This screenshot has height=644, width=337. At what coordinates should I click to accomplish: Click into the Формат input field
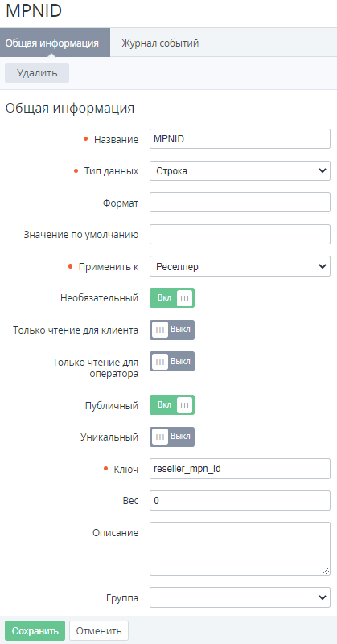[240, 202]
